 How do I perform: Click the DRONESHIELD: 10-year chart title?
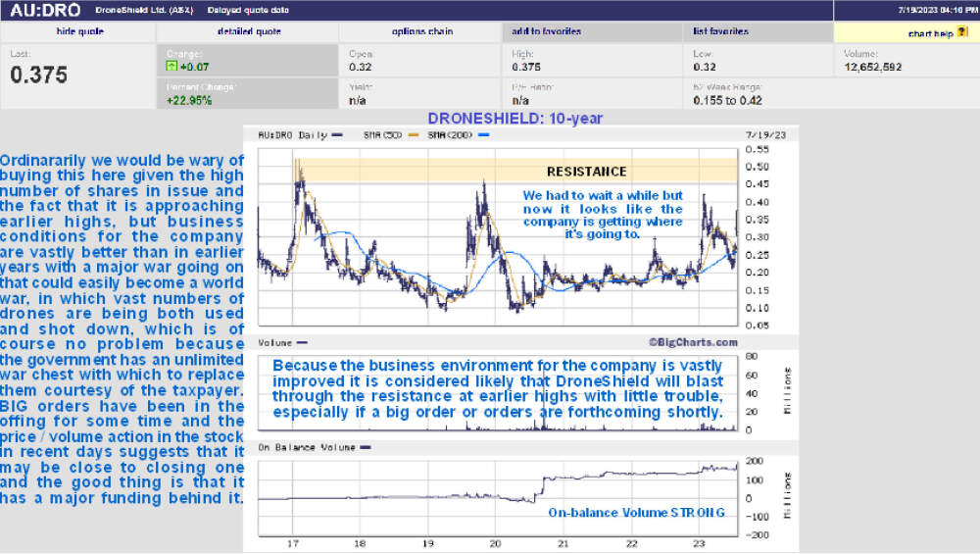[x=515, y=119]
